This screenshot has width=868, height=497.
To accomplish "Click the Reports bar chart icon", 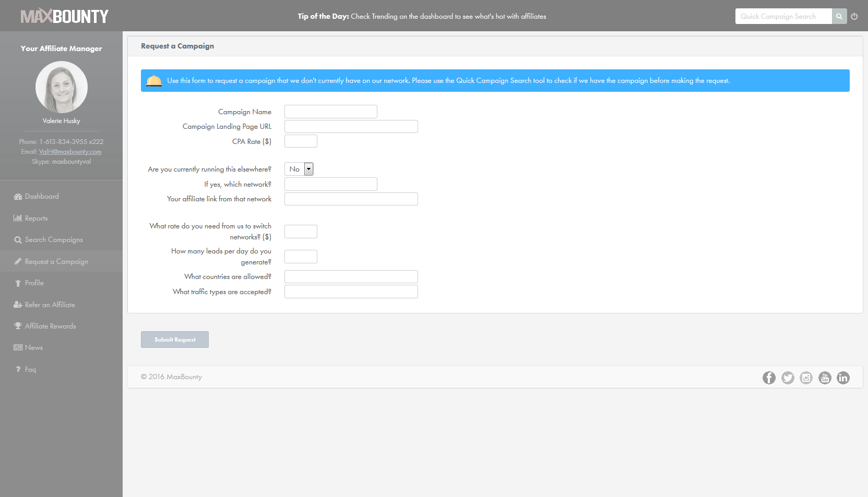I will coord(18,218).
